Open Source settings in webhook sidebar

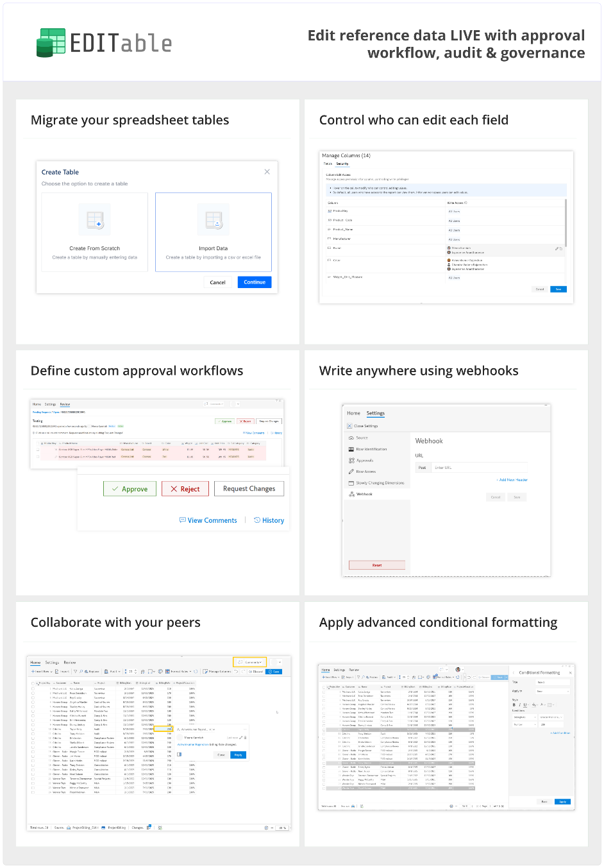[362, 438]
